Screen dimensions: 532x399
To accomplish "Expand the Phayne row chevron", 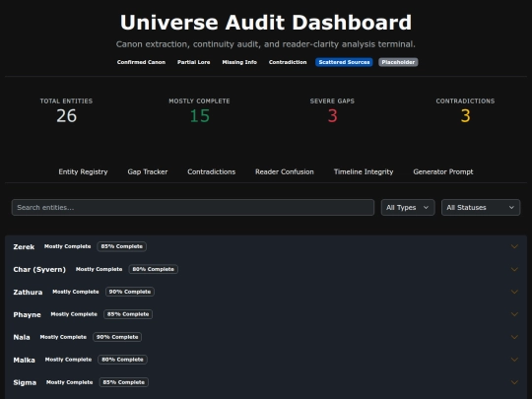I will [x=514, y=314].
